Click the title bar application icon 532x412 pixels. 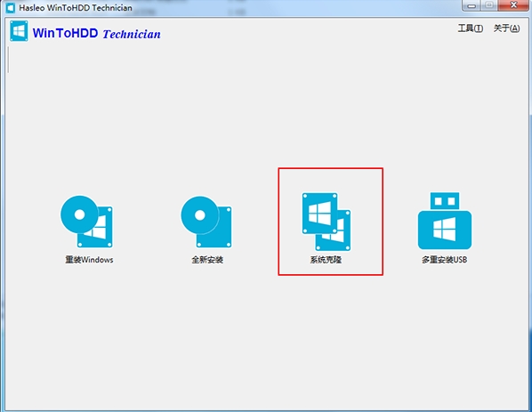11,7
